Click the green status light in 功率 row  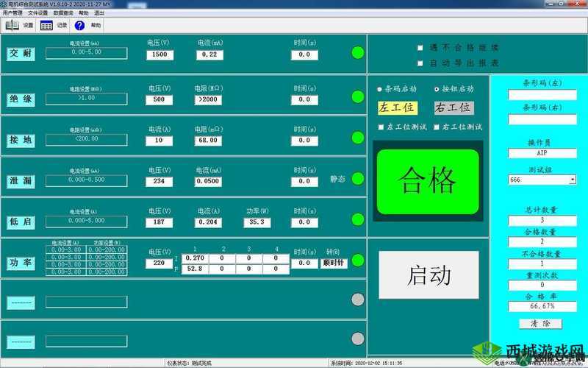pos(358,261)
